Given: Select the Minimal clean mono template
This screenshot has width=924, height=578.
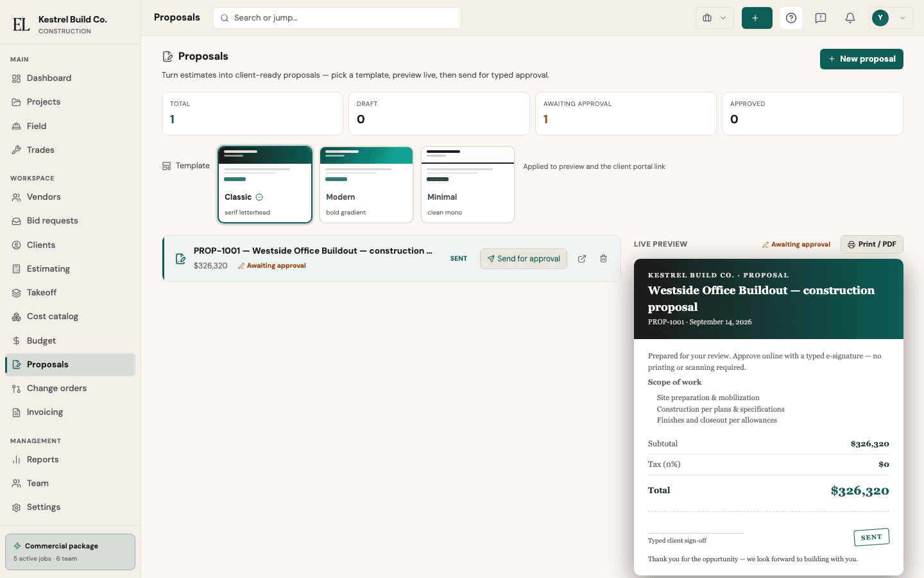Looking at the screenshot, I should tap(468, 185).
